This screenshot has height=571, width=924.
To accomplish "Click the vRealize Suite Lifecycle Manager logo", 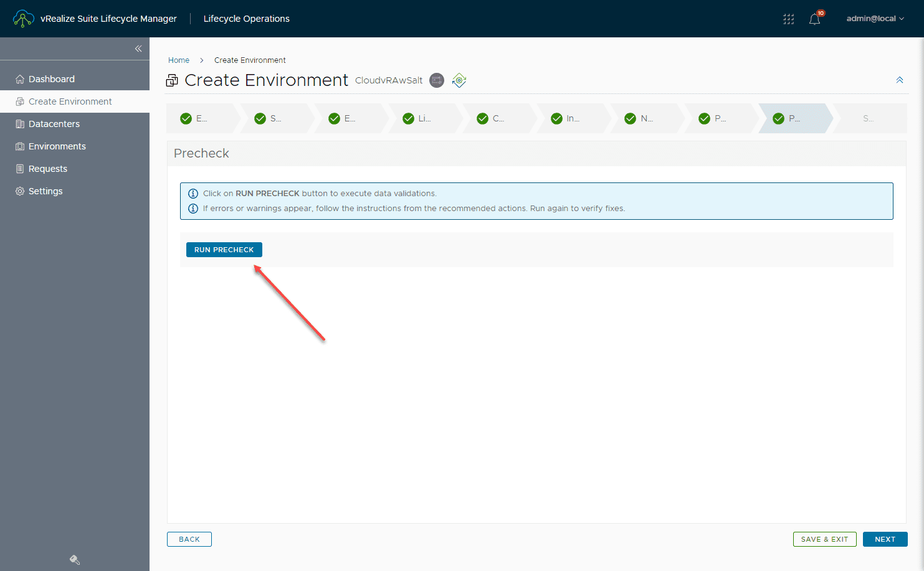I will (x=24, y=18).
